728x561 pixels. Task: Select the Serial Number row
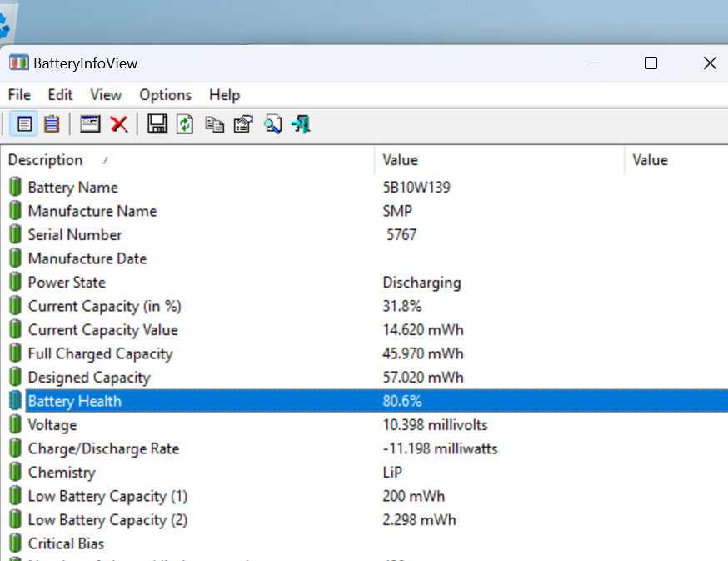364,234
